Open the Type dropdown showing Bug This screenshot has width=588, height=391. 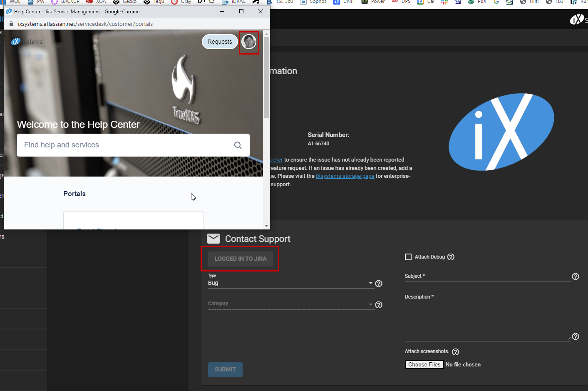290,283
